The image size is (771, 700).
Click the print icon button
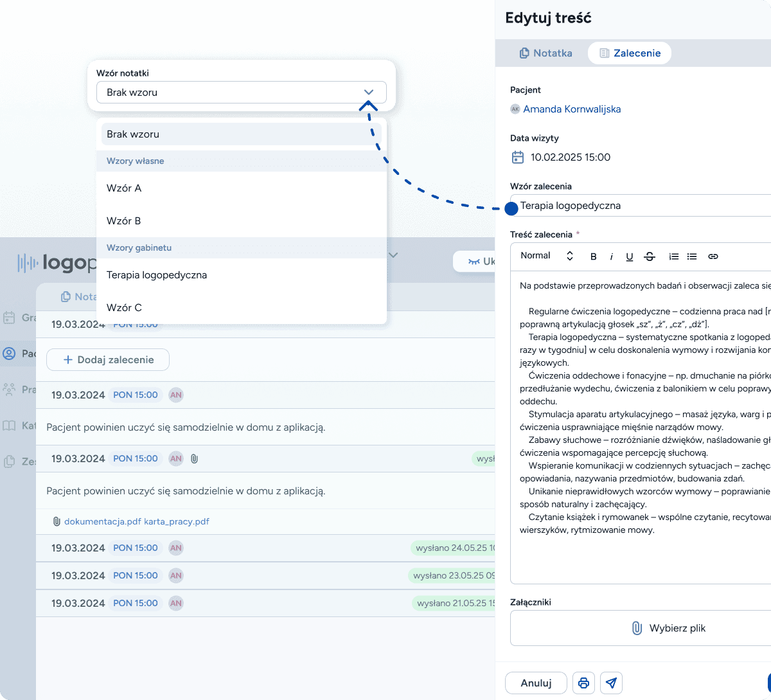coord(583,683)
